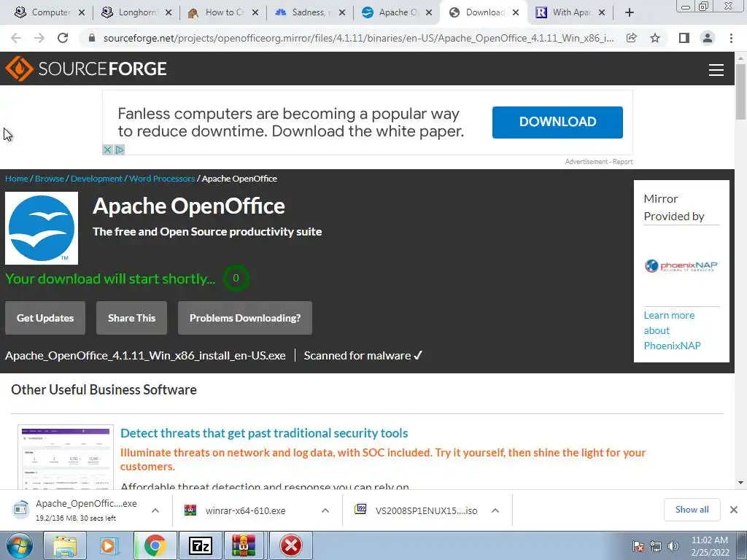
Task: Click Show all downloads button
Action: click(x=692, y=510)
